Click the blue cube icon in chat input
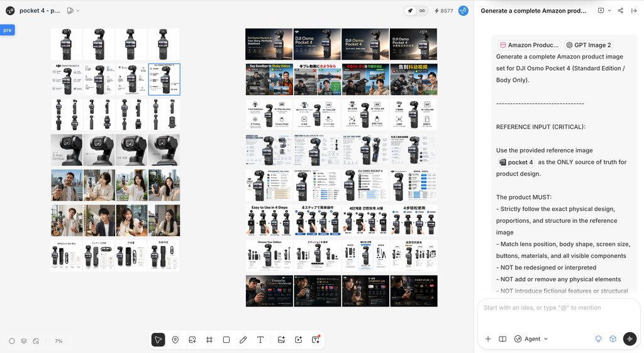This screenshot has width=644, height=353. click(x=613, y=339)
